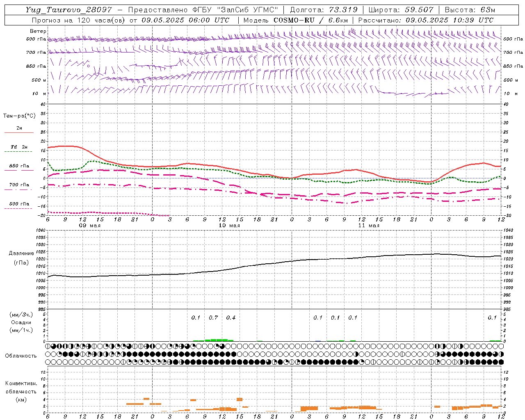The width and height of the screenshot is (525, 420).
Task: Click the 09 мая date label
Action: point(90,226)
